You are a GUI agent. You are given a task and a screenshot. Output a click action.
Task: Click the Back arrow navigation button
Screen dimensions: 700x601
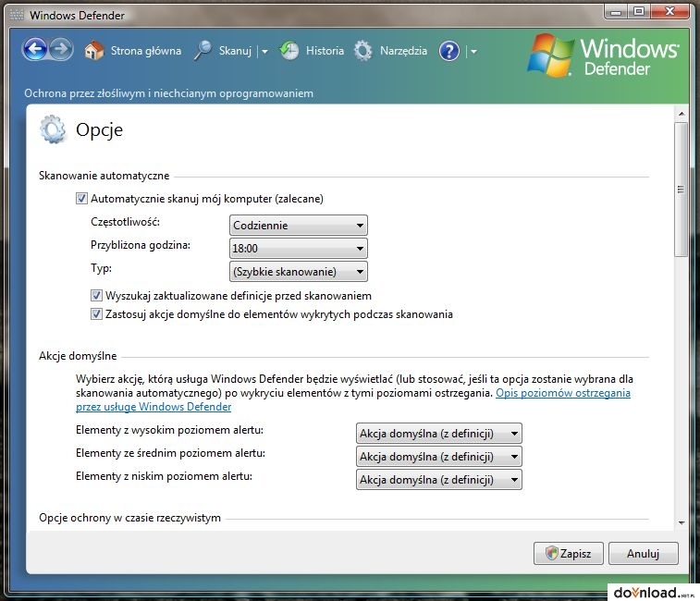(34, 50)
